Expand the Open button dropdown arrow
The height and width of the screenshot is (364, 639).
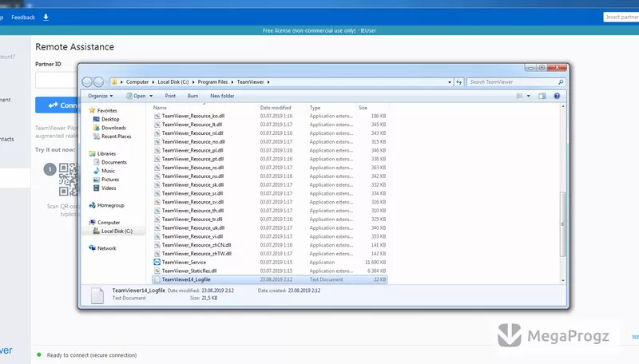(x=151, y=96)
